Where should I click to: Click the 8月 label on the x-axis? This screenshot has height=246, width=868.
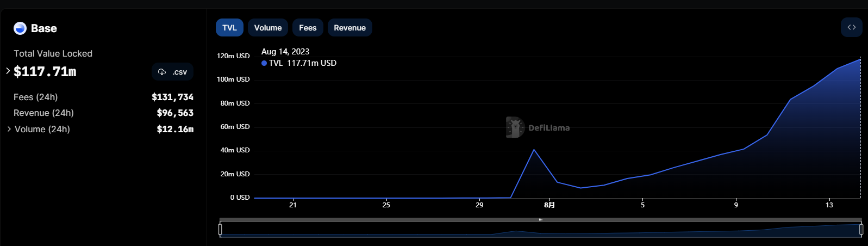click(549, 205)
